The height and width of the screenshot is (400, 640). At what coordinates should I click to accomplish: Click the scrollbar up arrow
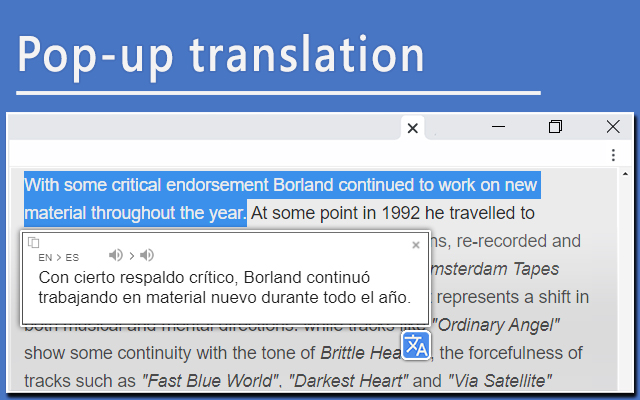pos(625,174)
